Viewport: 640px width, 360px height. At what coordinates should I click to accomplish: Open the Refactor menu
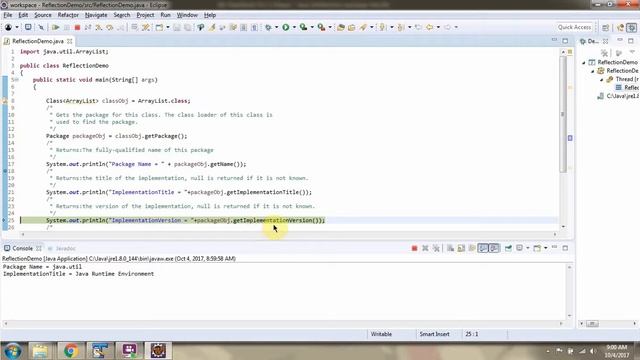coord(68,15)
